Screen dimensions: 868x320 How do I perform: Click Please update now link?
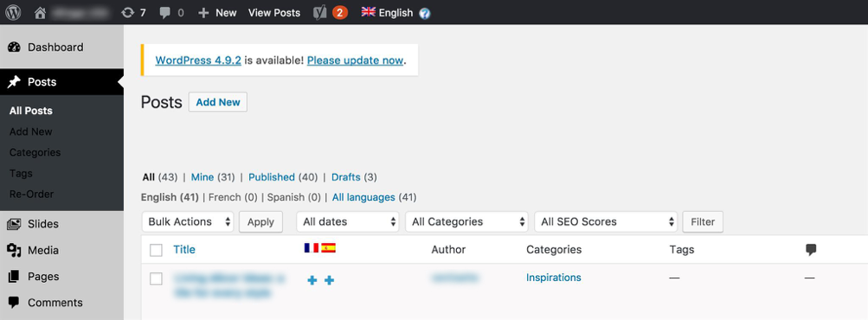[x=355, y=61]
